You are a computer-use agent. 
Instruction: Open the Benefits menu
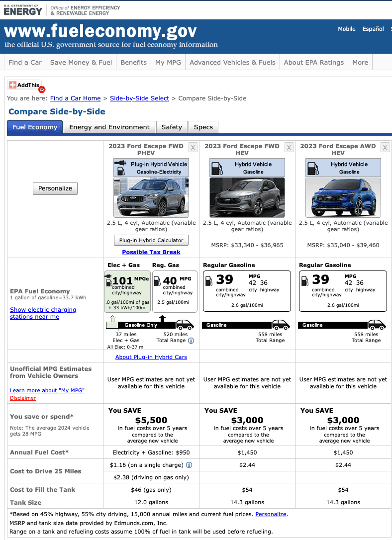pos(134,62)
